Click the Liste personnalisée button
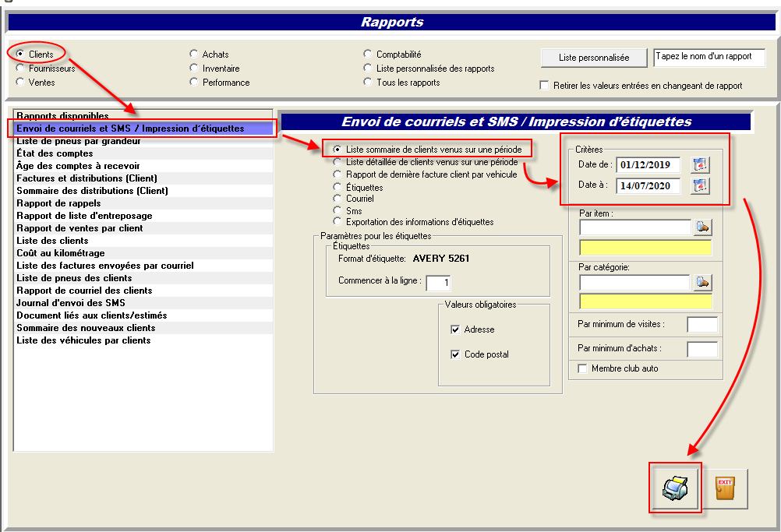This screenshot has height=532, width=781. 594,58
